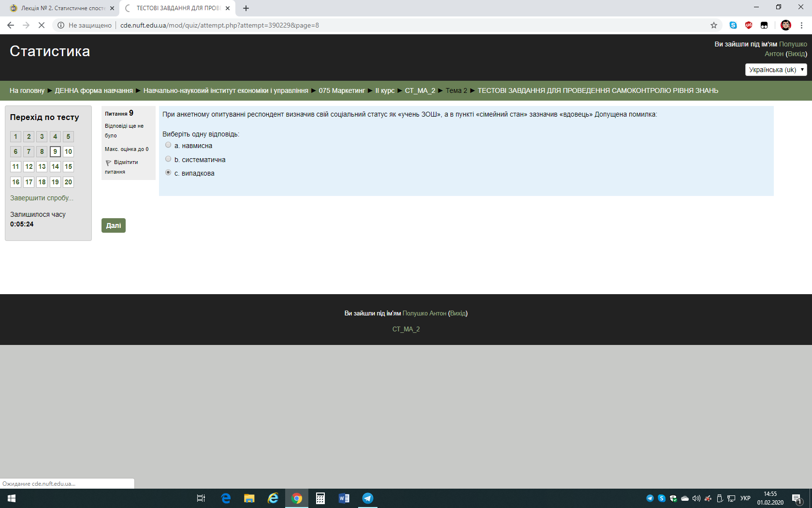
Task: Select answer option b. систематична
Action: pyautogui.click(x=168, y=159)
